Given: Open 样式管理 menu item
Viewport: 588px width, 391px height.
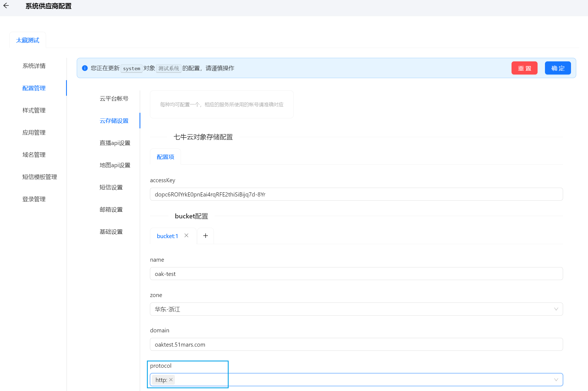Looking at the screenshot, I should (34, 110).
